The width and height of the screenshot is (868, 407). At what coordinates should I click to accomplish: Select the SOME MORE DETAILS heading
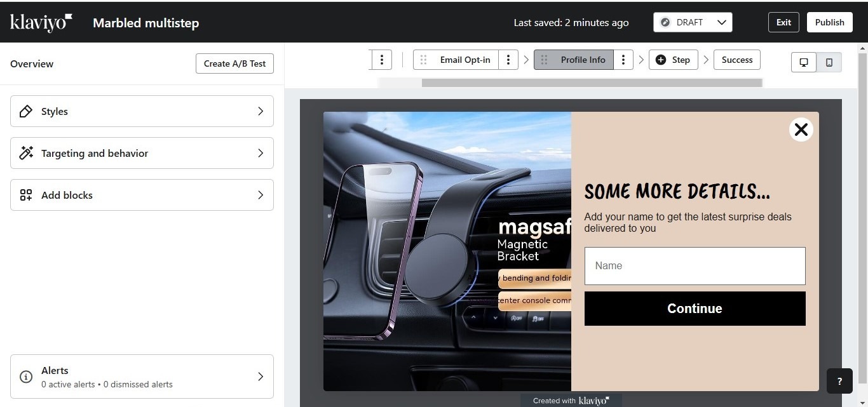(x=677, y=191)
